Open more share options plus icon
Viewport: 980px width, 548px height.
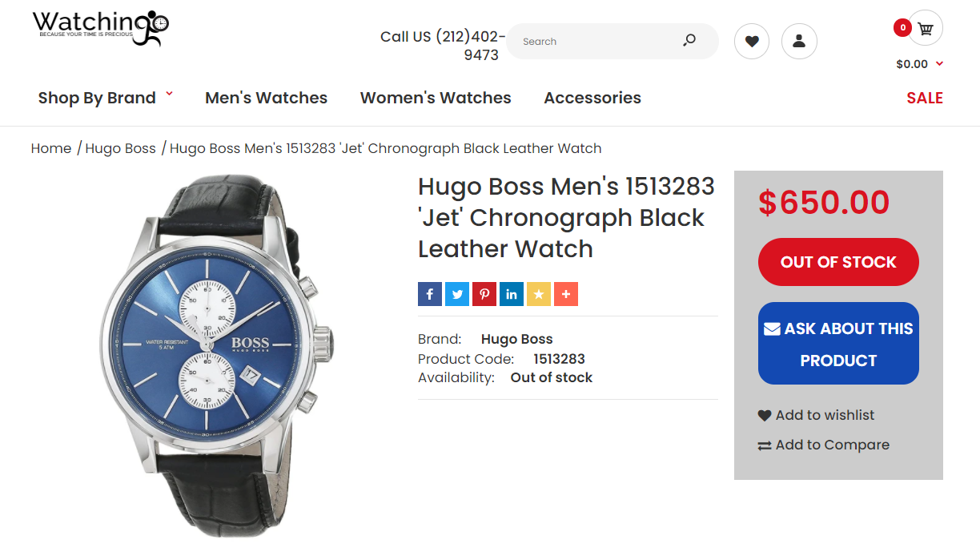[566, 294]
